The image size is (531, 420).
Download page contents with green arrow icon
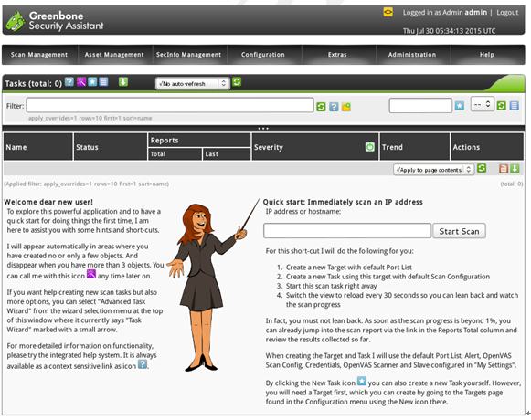[x=515, y=169]
